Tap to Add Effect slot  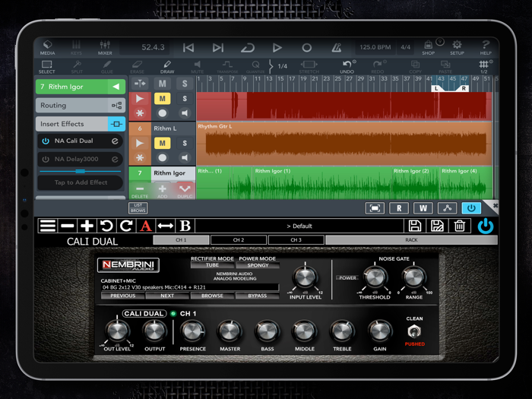[x=81, y=182]
